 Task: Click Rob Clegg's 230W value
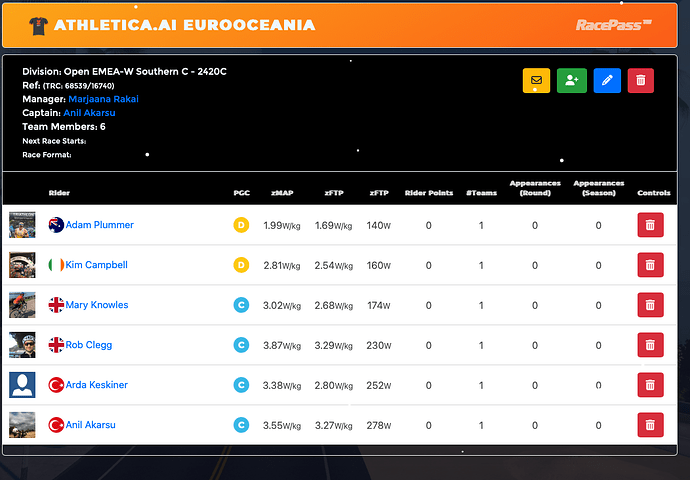click(x=378, y=345)
